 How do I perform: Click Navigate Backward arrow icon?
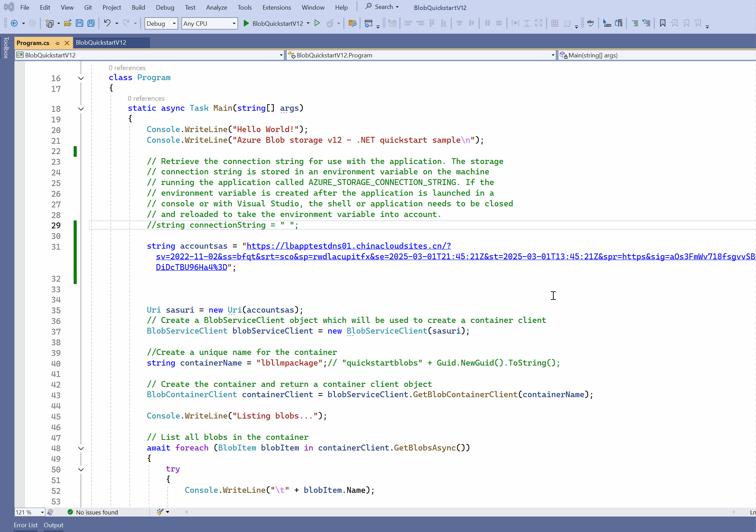click(14, 23)
